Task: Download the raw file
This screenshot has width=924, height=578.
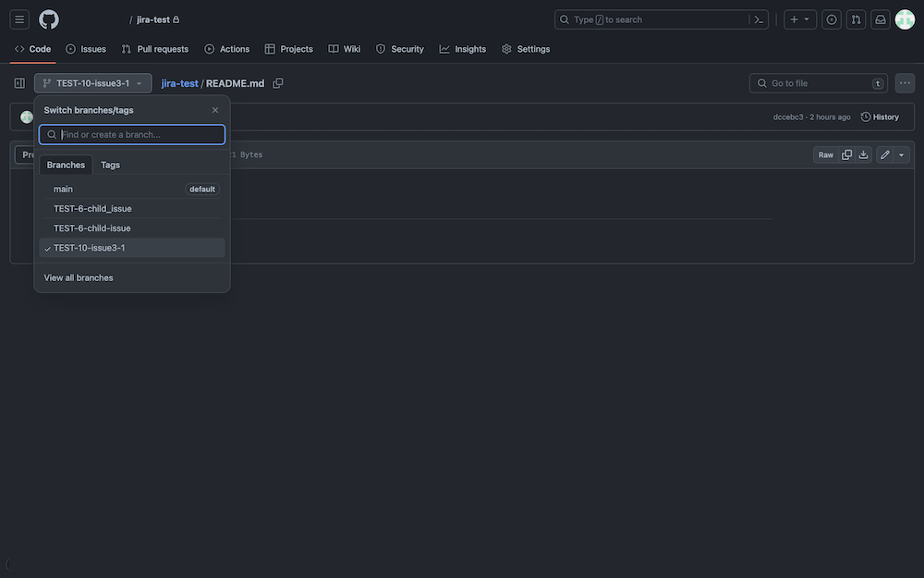Action: tap(863, 155)
